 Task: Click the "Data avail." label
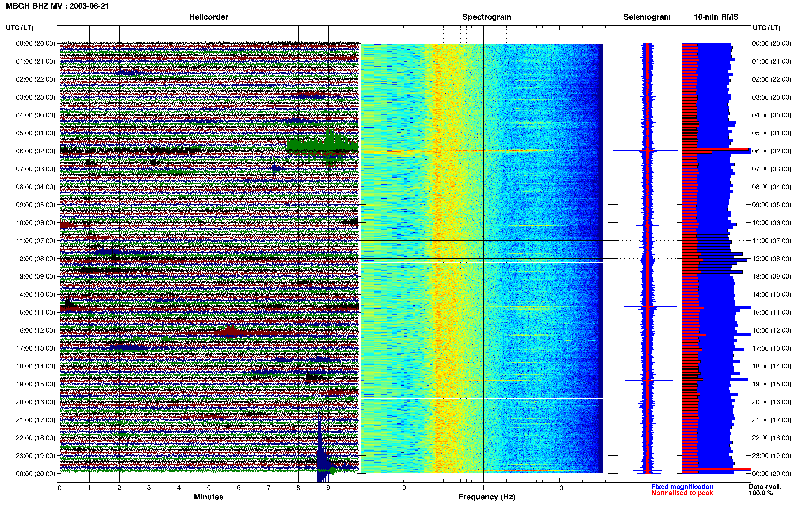[765, 486]
